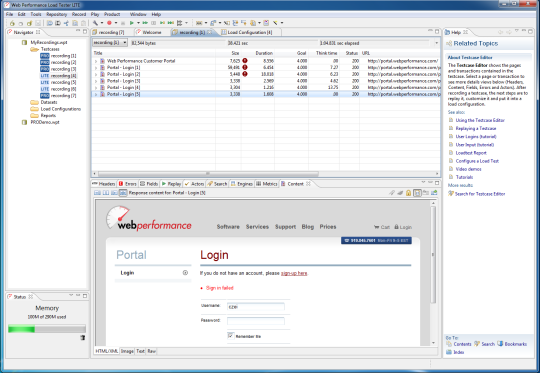The width and height of the screenshot is (540, 373).
Task: Expand the Web Performance Customer Portal row
Action: 96,61
